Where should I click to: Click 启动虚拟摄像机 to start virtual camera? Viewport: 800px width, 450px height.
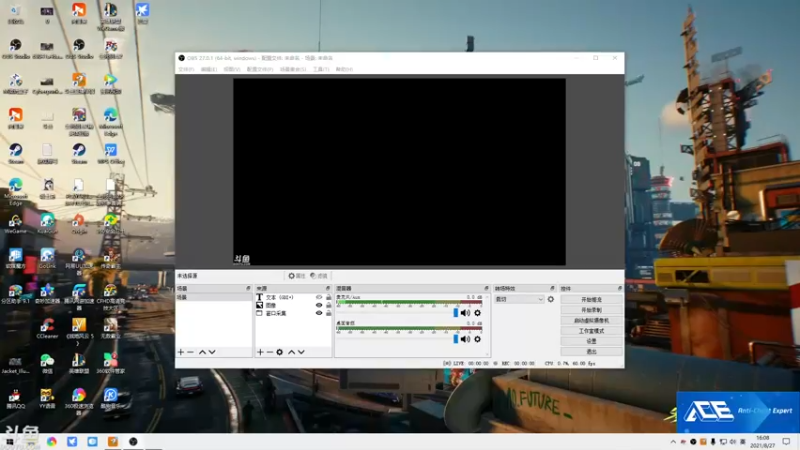[x=591, y=320]
